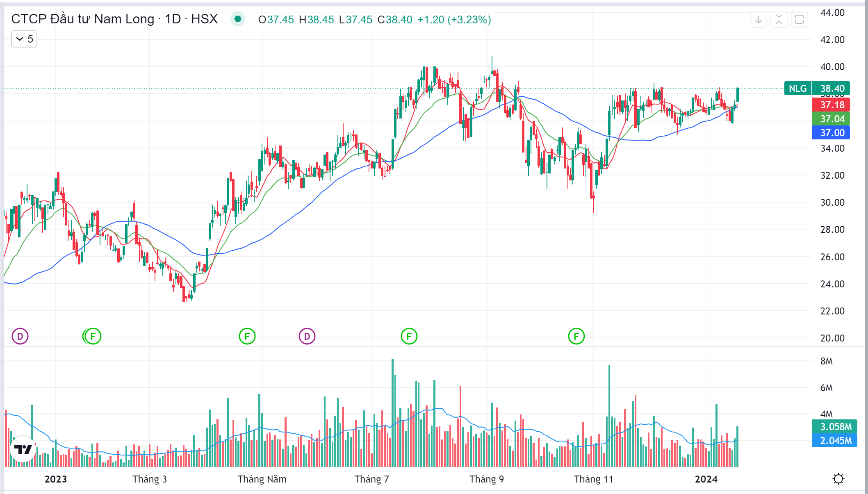Screen dimensions: 868x494
Task: Click the 2.045M volume average label
Action: (x=835, y=441)
